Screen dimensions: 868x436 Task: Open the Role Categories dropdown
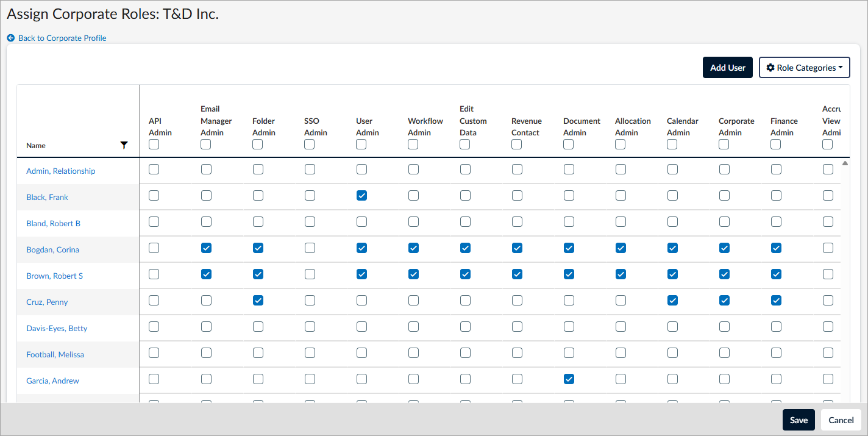(804, 68)
